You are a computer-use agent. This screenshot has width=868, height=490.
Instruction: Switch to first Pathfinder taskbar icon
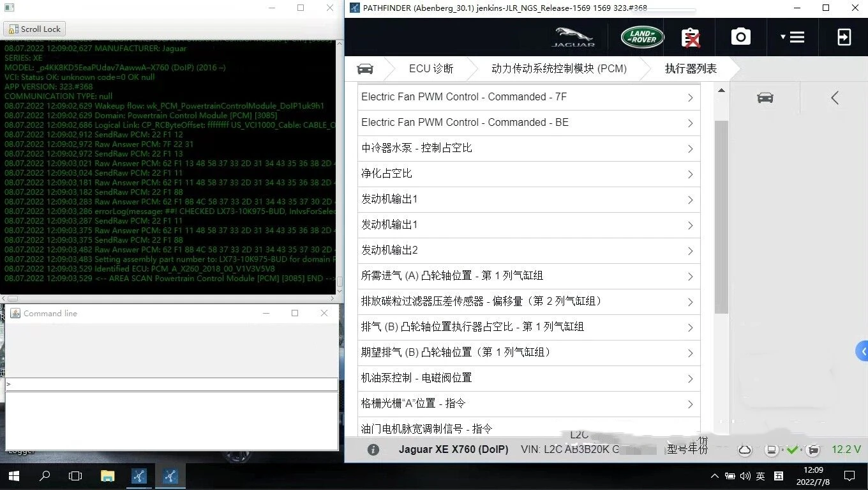coord(138,476)
